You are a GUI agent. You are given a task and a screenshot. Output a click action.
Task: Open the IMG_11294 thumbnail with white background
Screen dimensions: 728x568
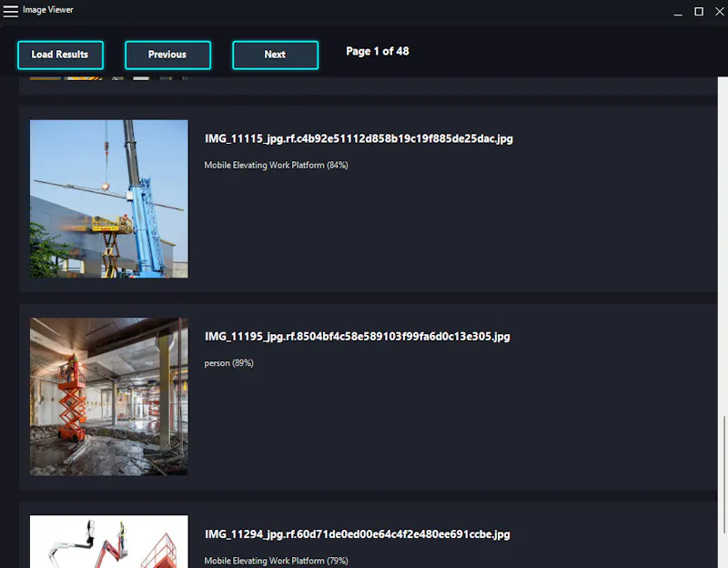(x=109, y=542)
